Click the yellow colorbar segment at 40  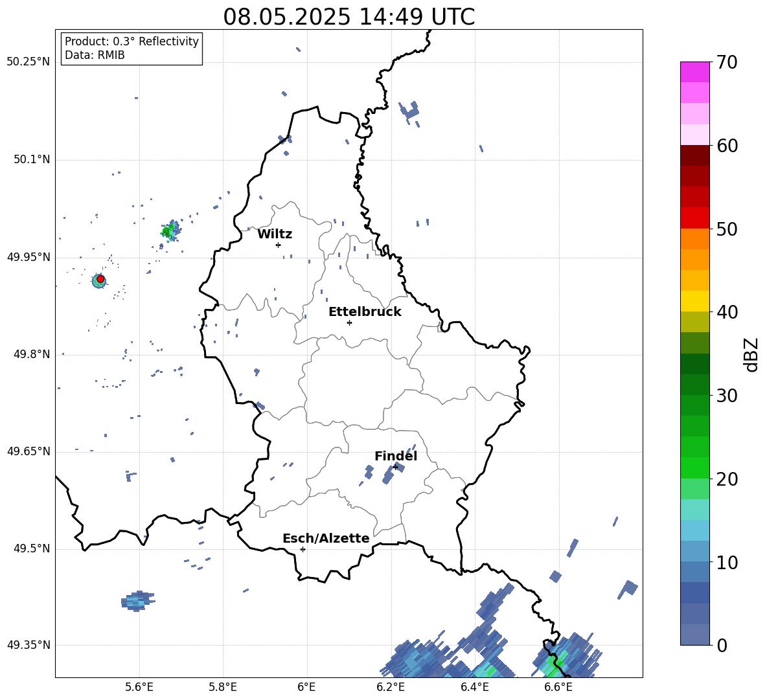pyautogui.click(x=694, y=301)
